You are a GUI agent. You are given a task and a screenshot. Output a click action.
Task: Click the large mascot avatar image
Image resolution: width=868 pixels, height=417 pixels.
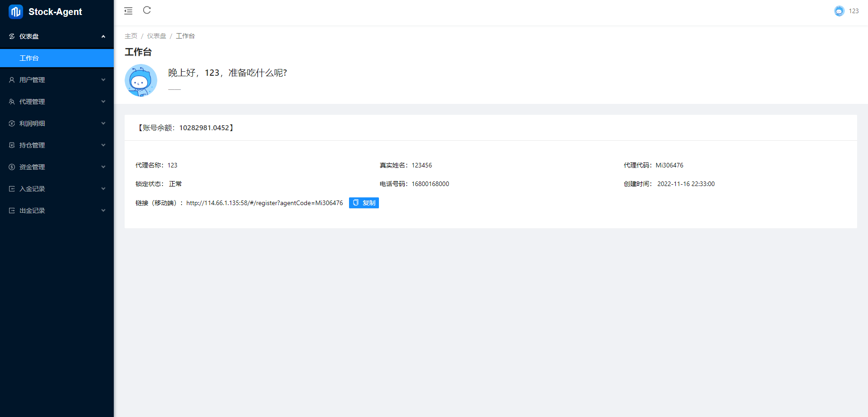point(141,80)
